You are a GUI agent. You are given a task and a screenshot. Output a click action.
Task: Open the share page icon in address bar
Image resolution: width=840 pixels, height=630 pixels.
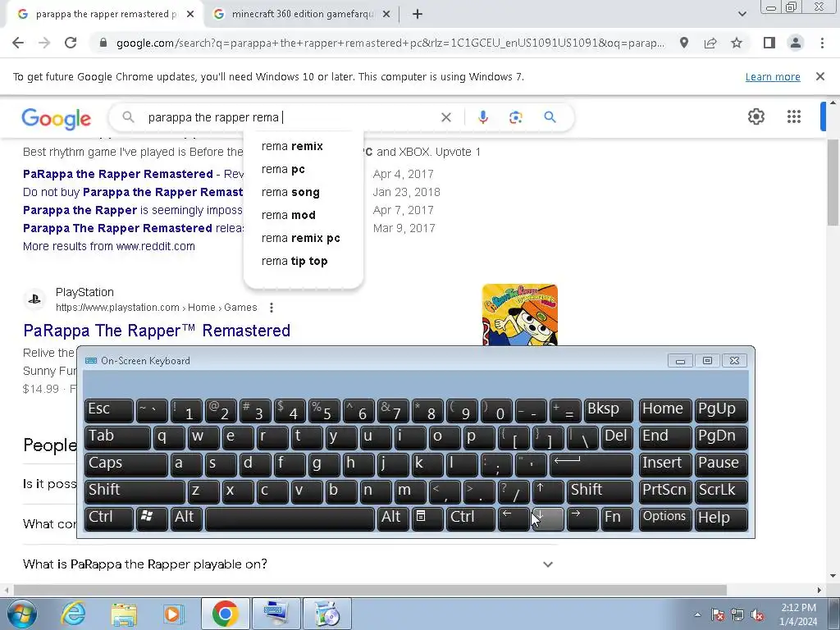coord(710,43)
